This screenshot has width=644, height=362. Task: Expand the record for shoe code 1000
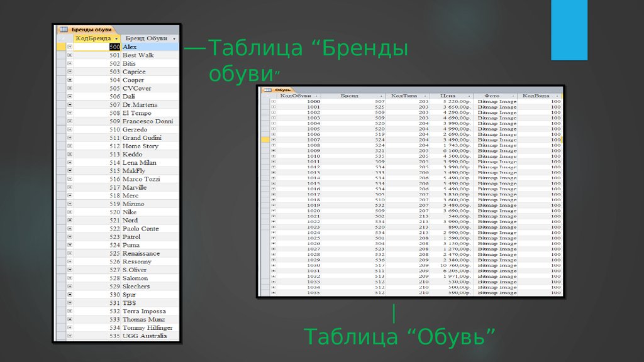tap(274, 101)
